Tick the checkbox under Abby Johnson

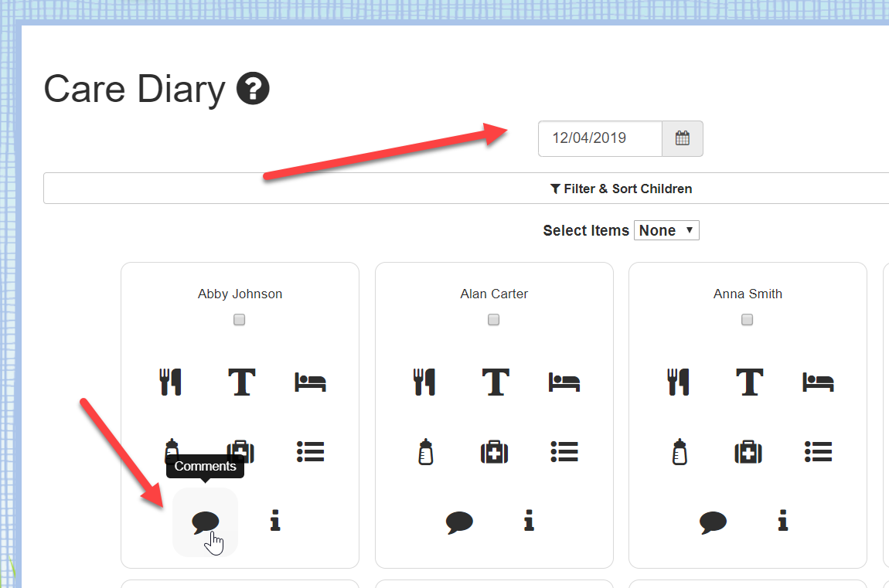[240, 320]
